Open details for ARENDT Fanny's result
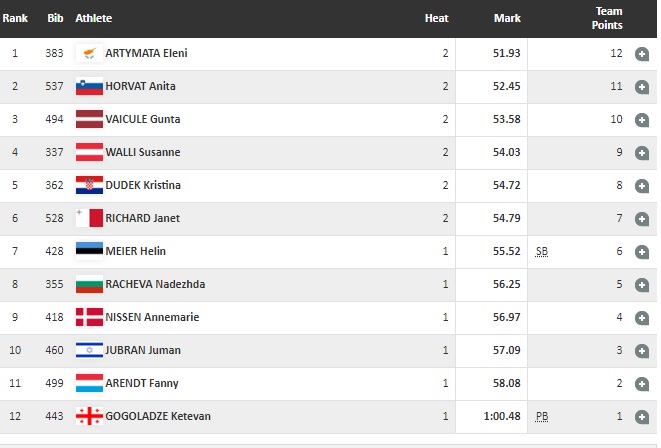The width and height of the screenshot is (661, 448). 642,384
